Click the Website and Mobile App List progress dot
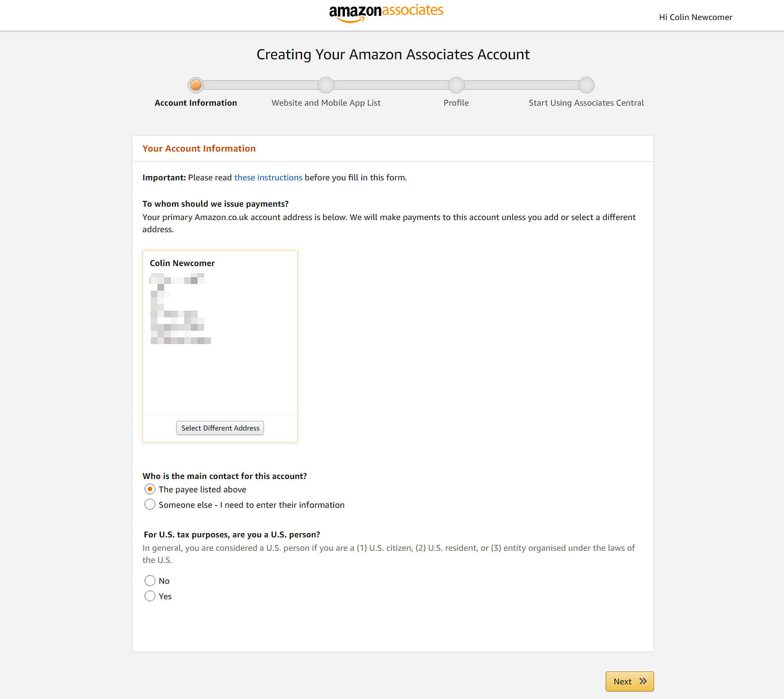 point(325,85)
